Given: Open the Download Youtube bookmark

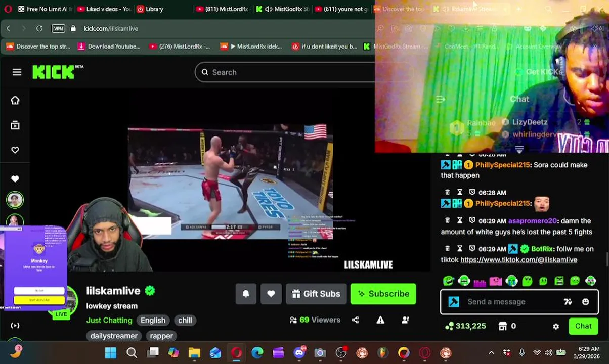Looking at the screenshot, I should 109,46.
